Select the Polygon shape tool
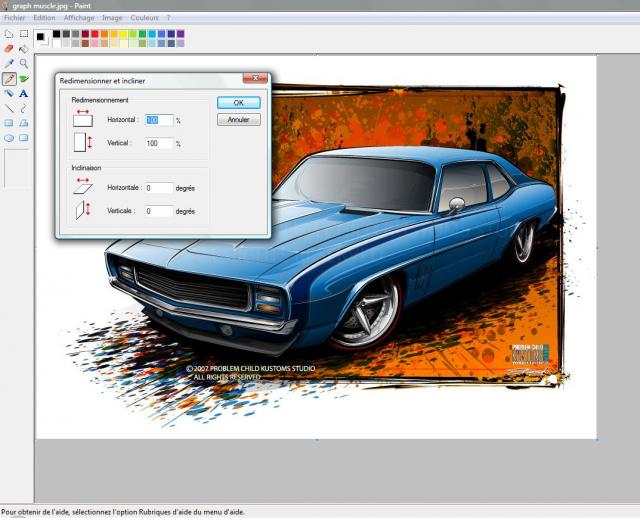The image size is (640, 518). coord(24,123)
